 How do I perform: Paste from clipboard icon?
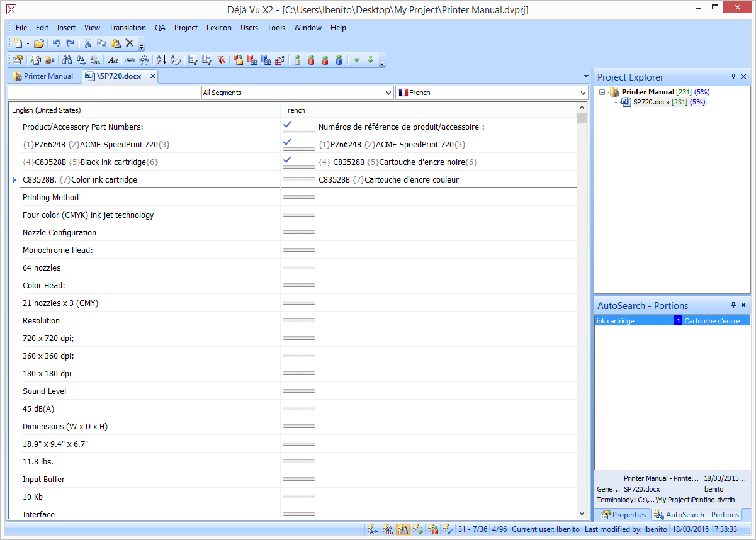115,43
